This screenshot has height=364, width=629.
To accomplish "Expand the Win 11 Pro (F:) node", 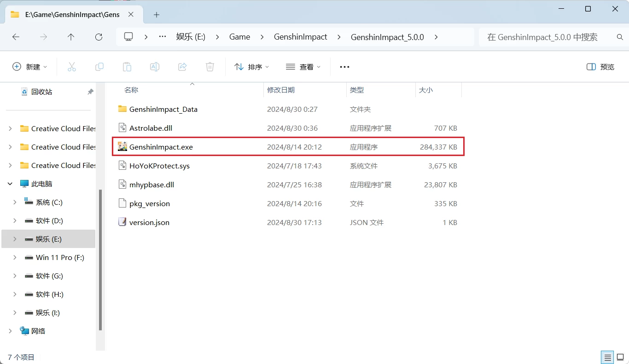I will click(x=15, y=258).
